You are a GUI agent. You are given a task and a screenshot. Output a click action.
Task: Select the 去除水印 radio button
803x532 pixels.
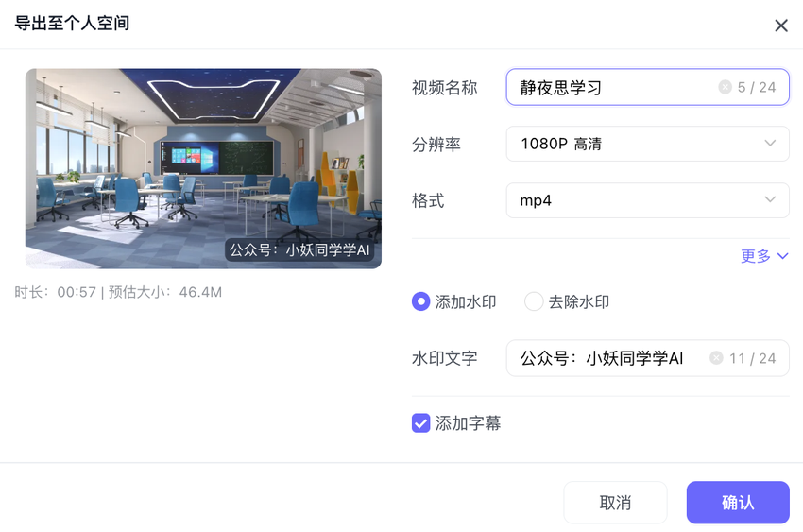(x=534, y=301)
